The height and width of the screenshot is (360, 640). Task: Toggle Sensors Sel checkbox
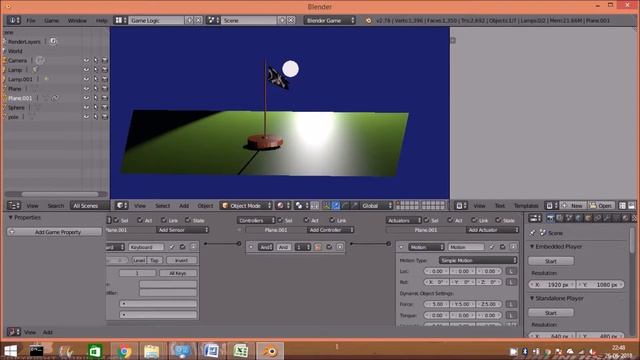[116, 220]
